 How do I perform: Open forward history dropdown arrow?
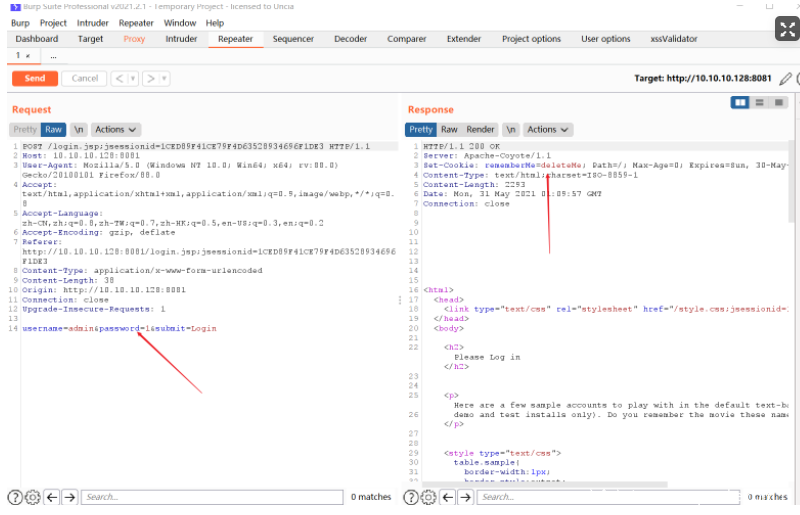pyautogui.click(x=164, y=78)
